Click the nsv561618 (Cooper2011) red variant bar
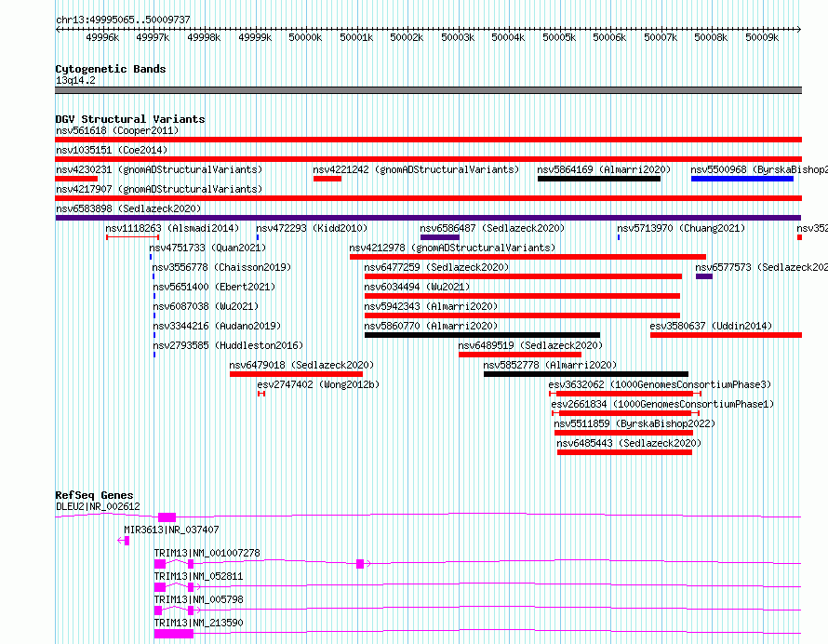The image size is (828, 644). tap(428, 140)
